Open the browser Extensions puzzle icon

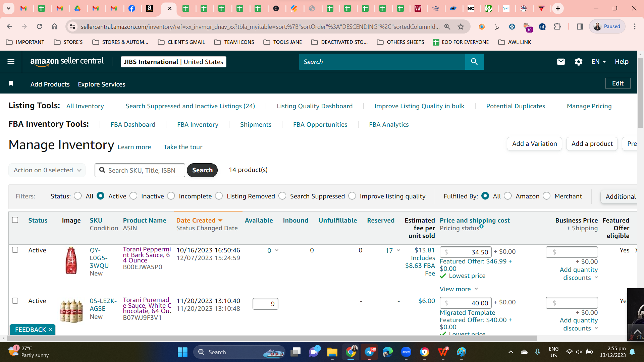coord(557,26)
